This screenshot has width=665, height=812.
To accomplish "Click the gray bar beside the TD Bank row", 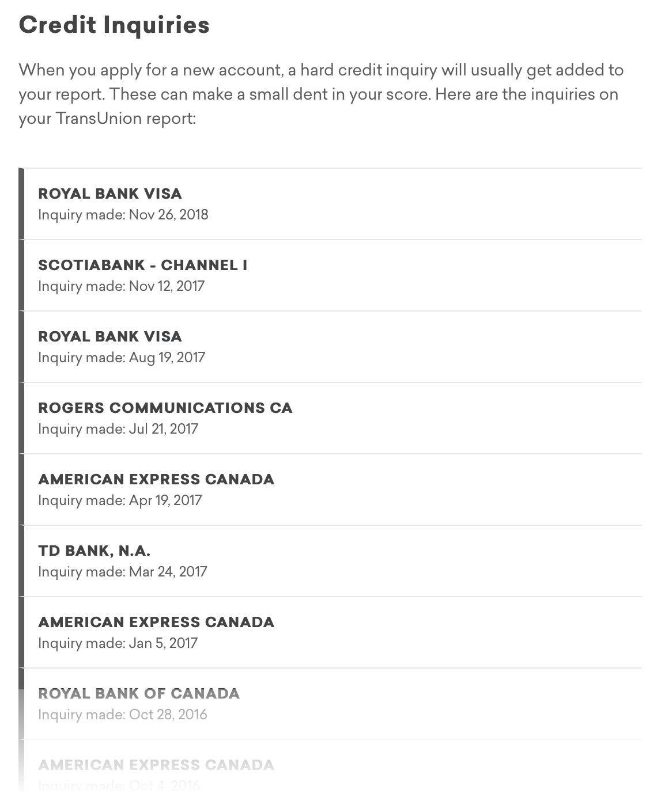I will [21, 561].
